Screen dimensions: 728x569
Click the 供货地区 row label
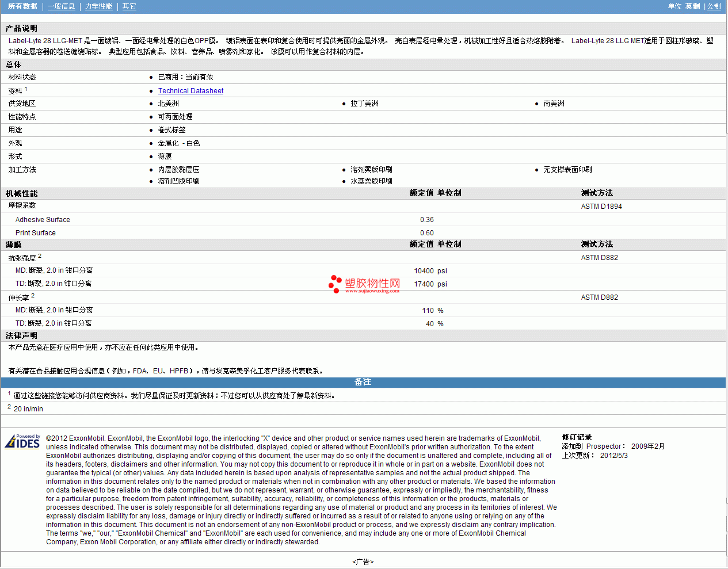(x=22, y=104)
